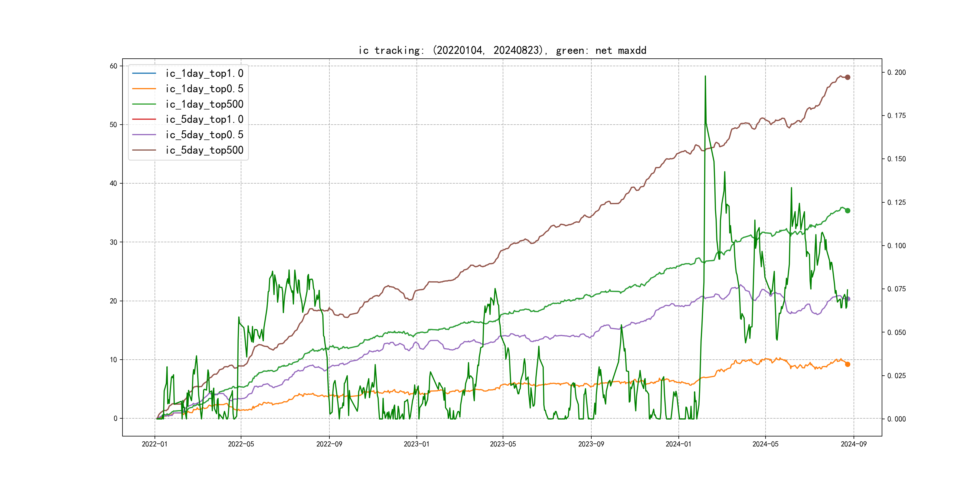Click the right axis tick label 0.200
Screen dimensions: 980x490
(x=896, y=72)
